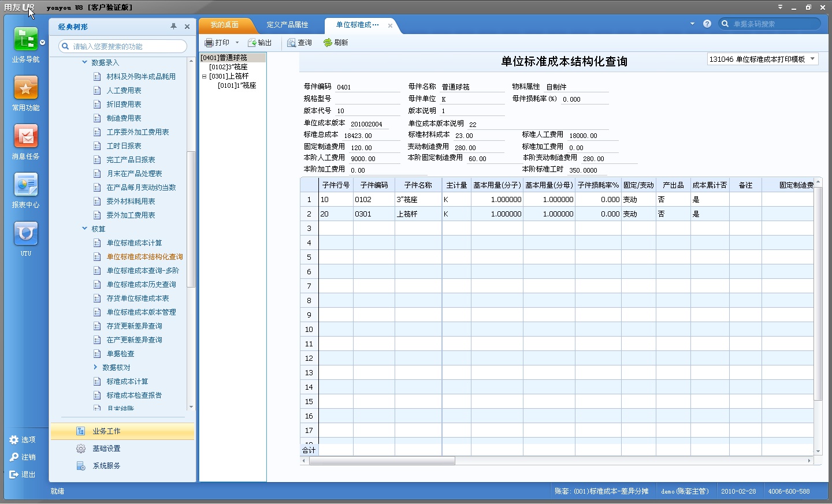Click 账套:(001)标准成本-差异分摊 in status bar

pyautogui.click(x=601, y=491)
